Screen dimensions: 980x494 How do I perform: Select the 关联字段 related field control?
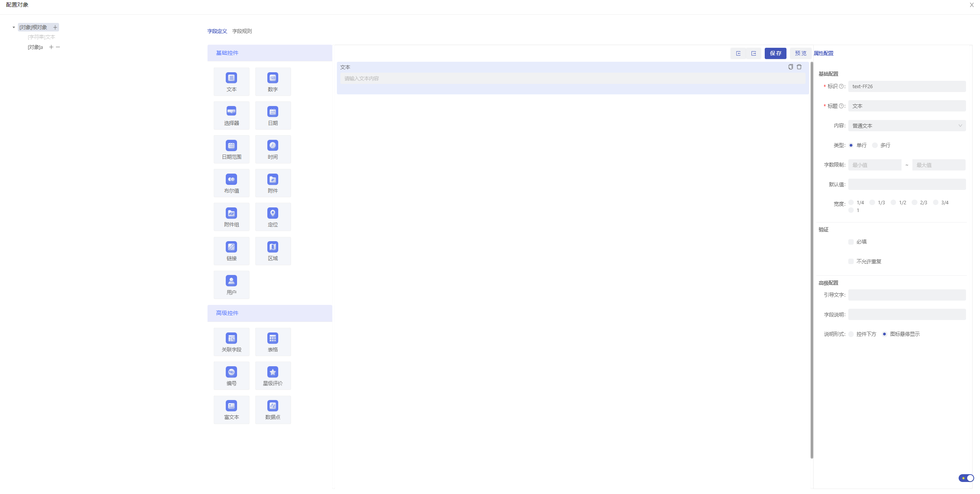click(231, 342)
